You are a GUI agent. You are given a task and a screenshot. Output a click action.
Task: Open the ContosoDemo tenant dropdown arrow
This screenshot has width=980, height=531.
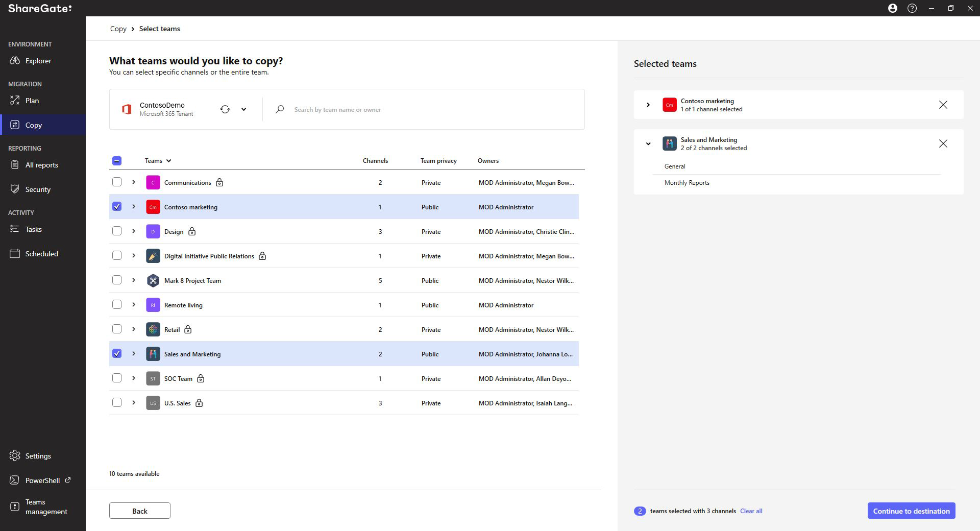click(x=243, y=109)
